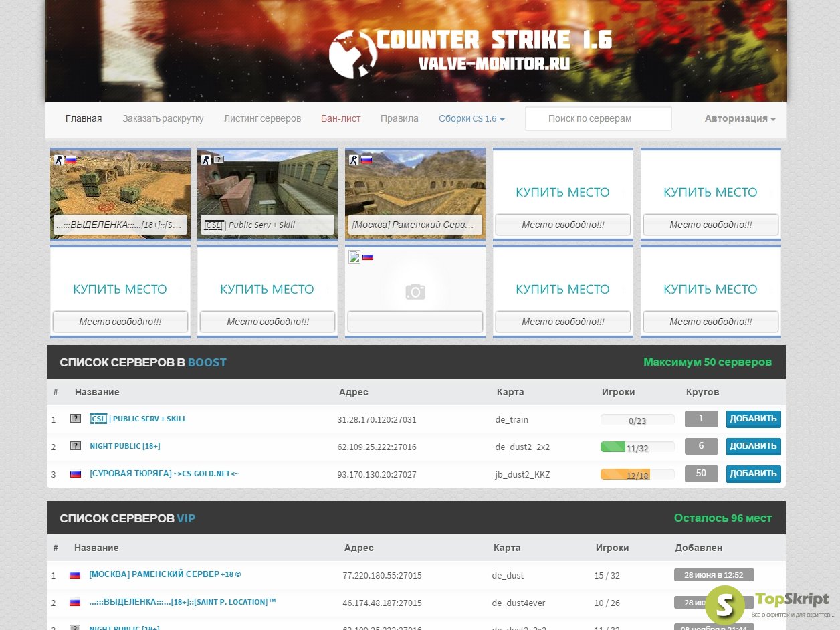Click the Counter-Strike icon on the ВЫДЕЛЕНКА server card
The image size is (840, 630).
59,160
